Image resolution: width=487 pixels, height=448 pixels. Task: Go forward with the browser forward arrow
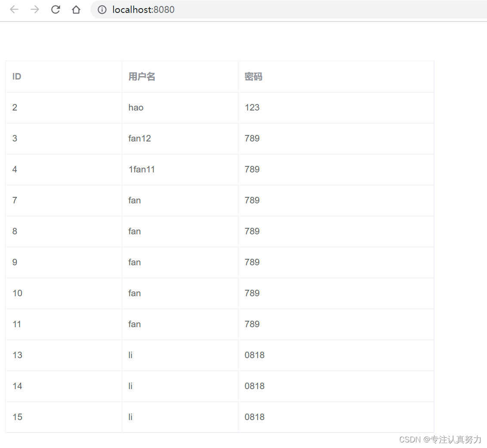pos(35,9)
